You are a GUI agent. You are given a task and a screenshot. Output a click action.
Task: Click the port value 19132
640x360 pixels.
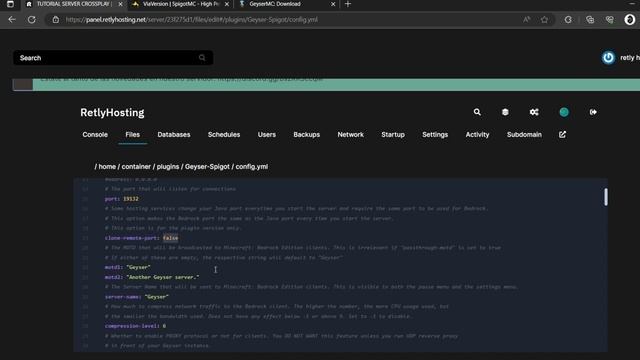pyautogui.click(x=131, y=199)
